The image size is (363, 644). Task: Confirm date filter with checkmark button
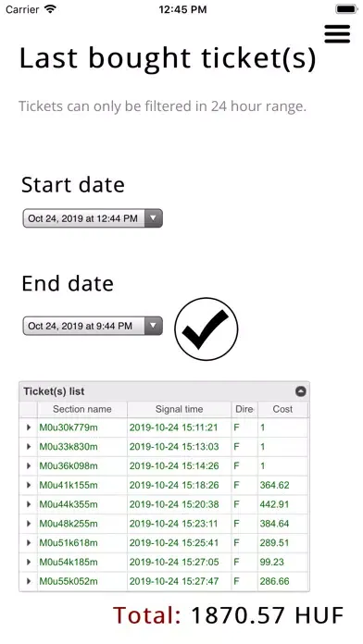[206, 328]
